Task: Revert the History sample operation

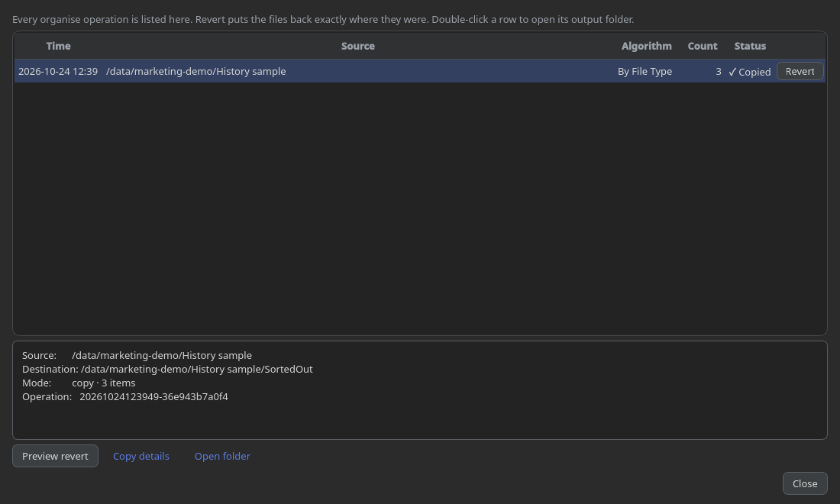Action: click(x=800, y=71)
